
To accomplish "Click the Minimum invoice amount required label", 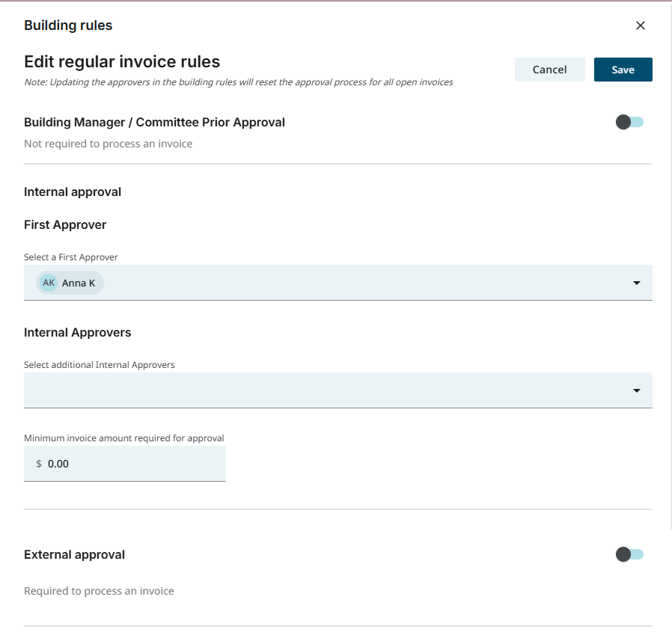I will tap(123, 438).
